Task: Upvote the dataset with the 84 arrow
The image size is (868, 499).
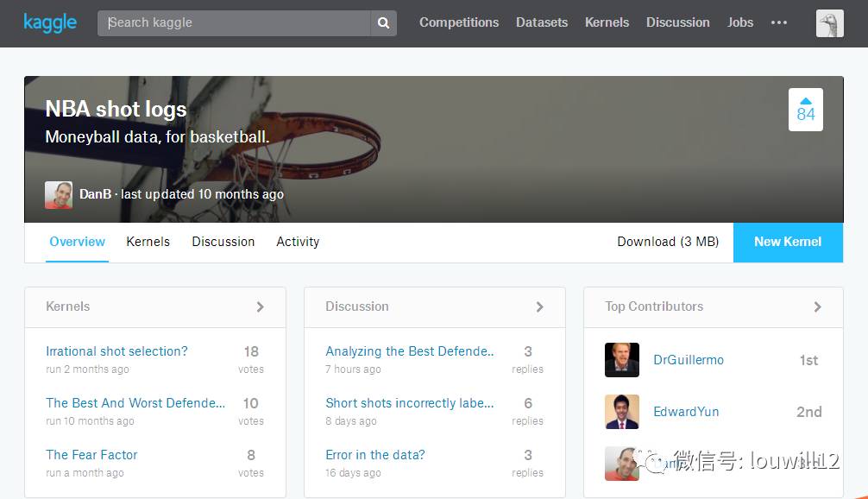Action: tap(806, 110)
